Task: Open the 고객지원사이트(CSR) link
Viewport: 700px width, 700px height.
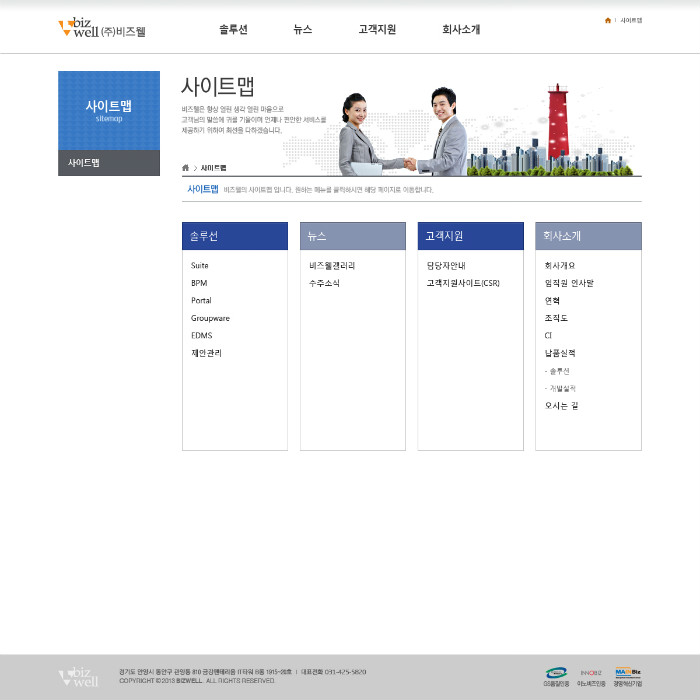Action: click(463, 283)
